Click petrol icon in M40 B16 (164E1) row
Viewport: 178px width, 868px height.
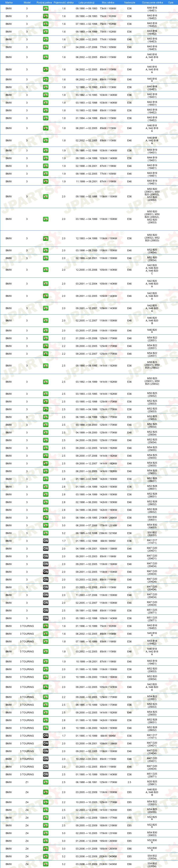(46, 8)
